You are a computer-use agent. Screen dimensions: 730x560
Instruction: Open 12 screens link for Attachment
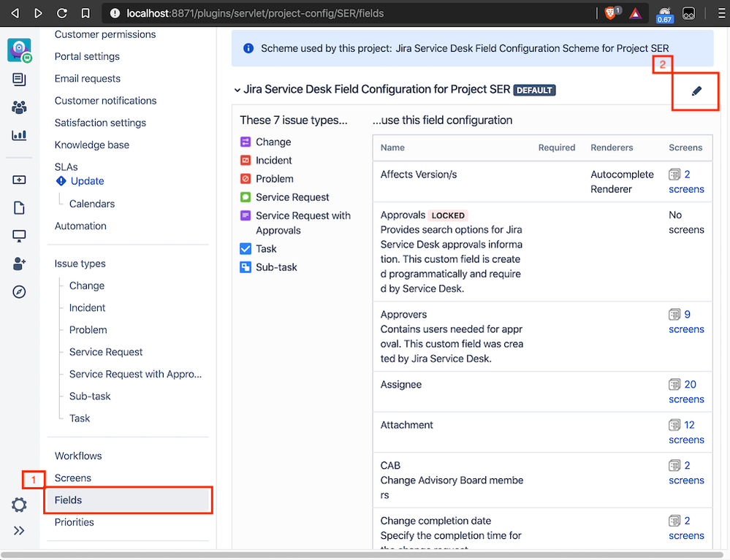pos(686,432)
